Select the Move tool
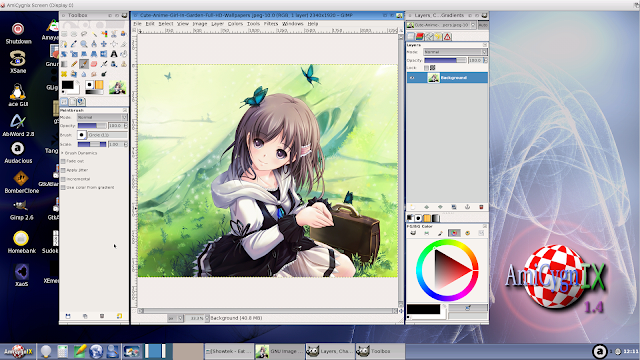Viewport: 640px width, 360px height. tap(104, 44)
